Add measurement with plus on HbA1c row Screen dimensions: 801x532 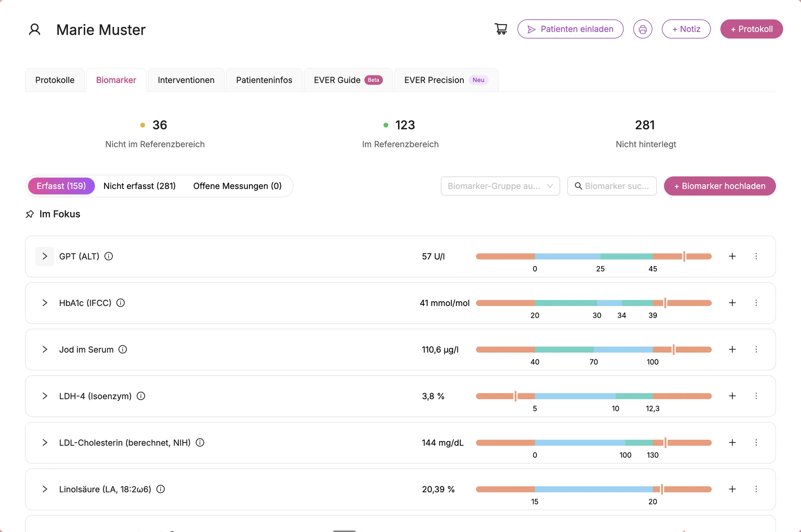pyautogui.click(x=732, y=303)
